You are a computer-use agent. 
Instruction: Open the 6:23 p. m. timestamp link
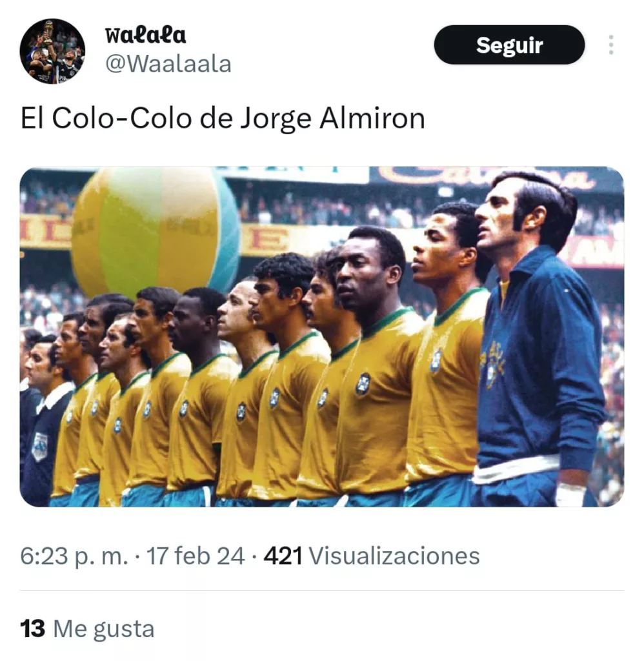click(x=74, y=556)
